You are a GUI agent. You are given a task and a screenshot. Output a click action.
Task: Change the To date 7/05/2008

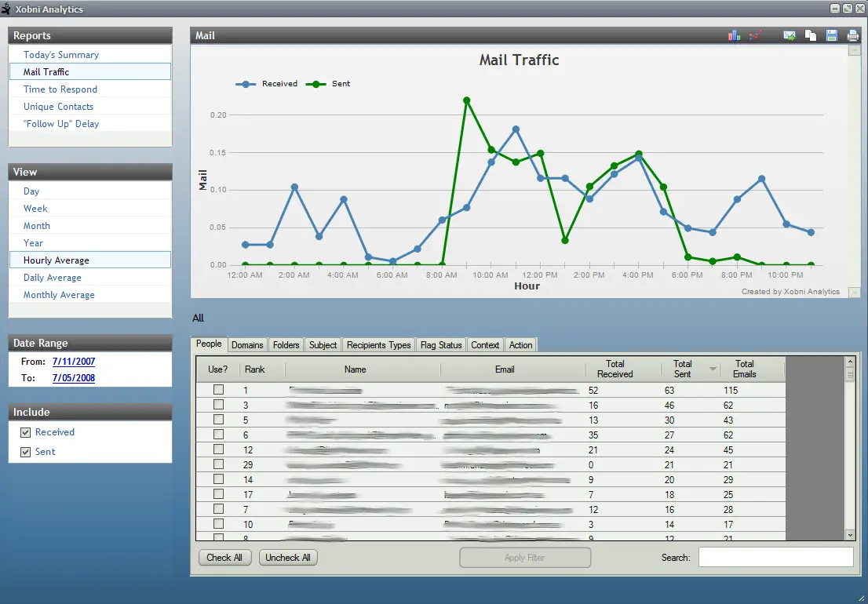tap(74, 378)
